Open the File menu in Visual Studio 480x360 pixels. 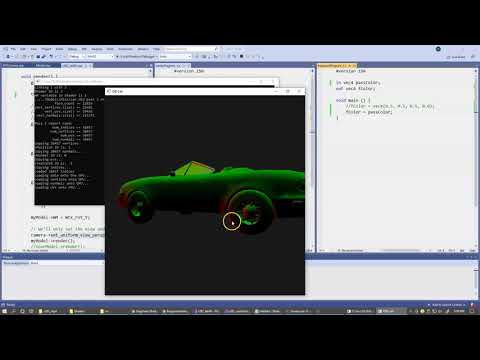pyautogui.click(x=13, y=49)
